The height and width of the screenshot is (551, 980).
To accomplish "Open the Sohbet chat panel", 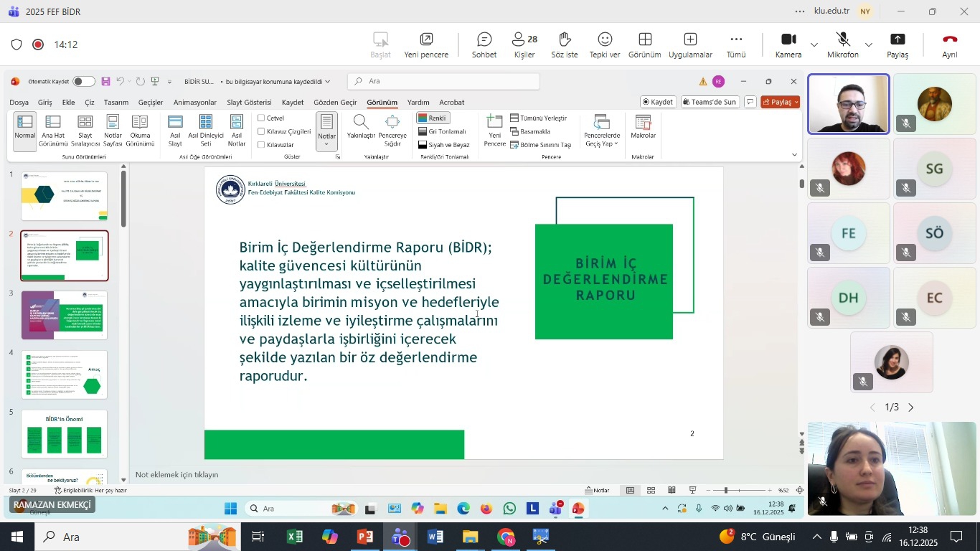I will tap(484, 45).
